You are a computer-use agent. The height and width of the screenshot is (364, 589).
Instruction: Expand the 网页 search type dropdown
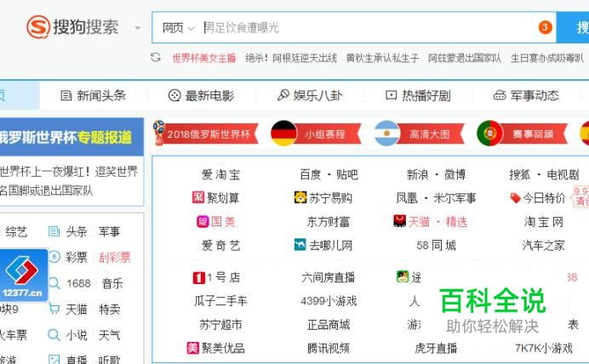click(178, 28)
